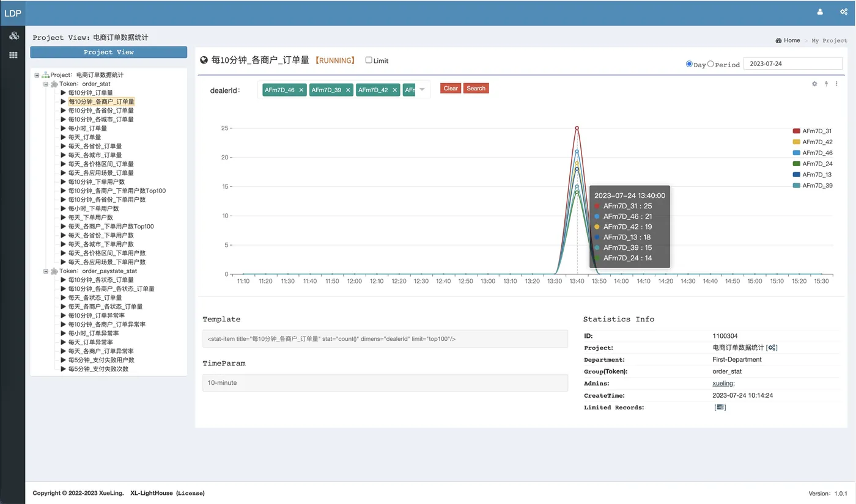Toggle AFm7D_31 series in chart legend
This screenshot has width=856, height=504.
812,131
